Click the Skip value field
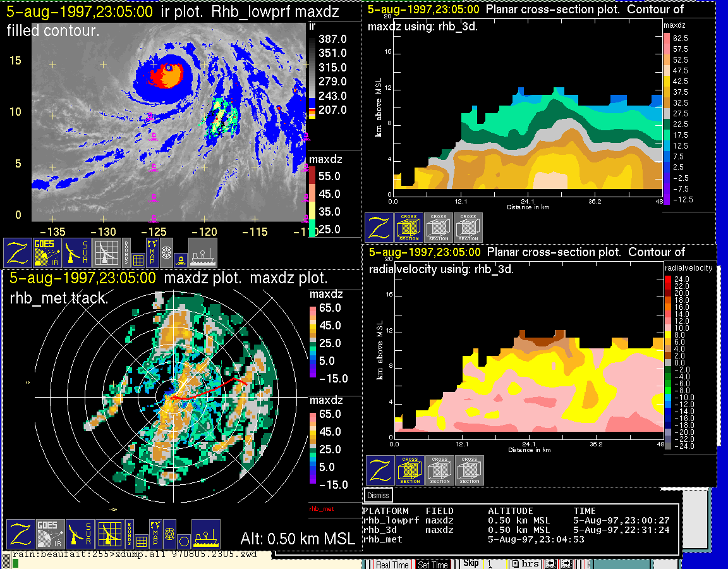This screenshot has width=728, height=569. click(x=495, y=564)
